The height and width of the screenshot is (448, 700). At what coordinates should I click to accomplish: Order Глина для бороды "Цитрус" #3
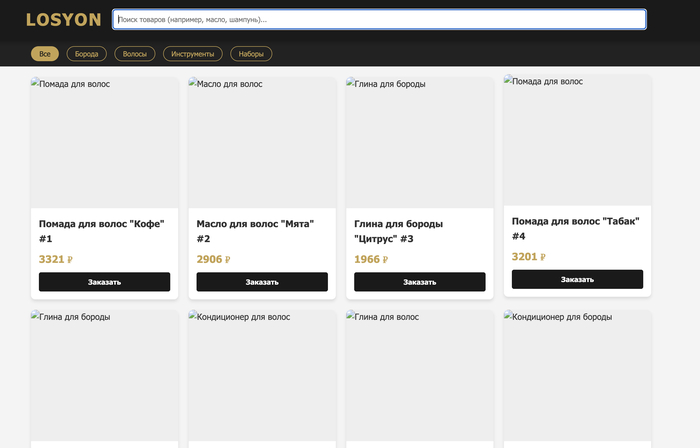pyautogui.click(x=419, y=282)
